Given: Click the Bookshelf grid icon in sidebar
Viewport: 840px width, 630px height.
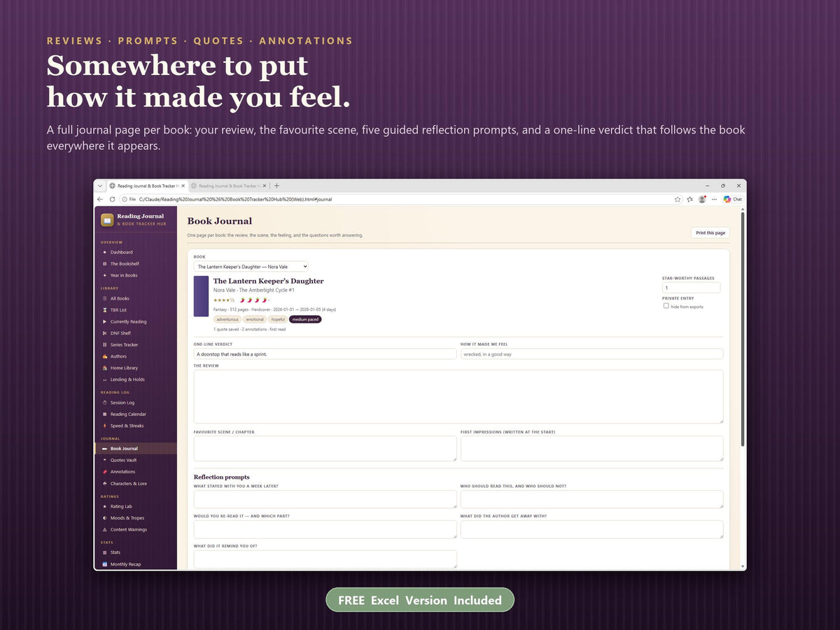Looking at the screenshot, I should click(x=105, y=264).
